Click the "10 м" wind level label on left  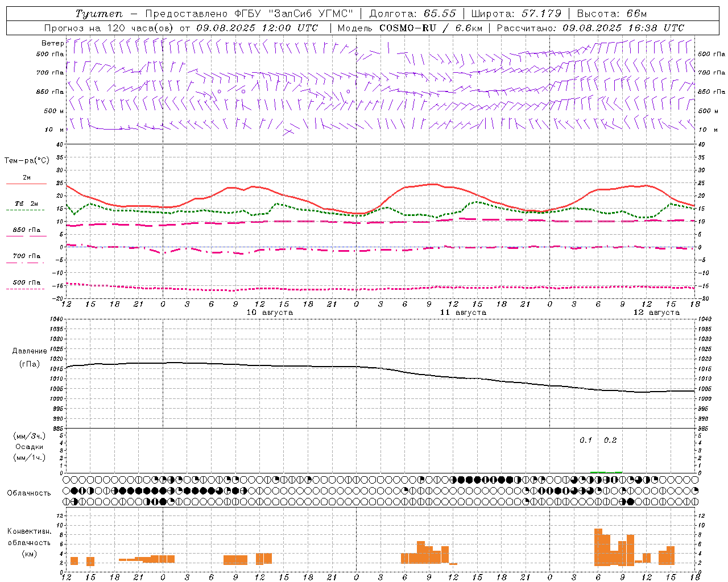point(55,130)
